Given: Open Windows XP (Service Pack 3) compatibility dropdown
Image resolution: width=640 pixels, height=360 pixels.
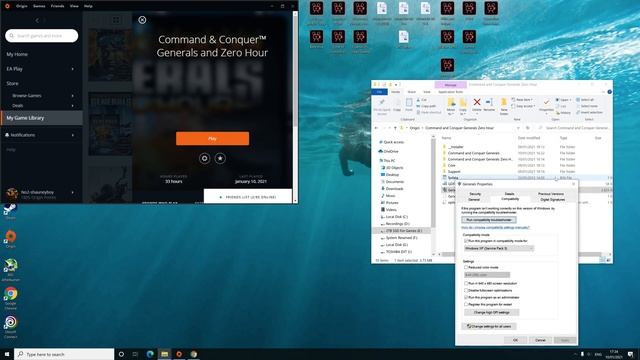Looking at the screenshot, I should [x=499, y=248].
